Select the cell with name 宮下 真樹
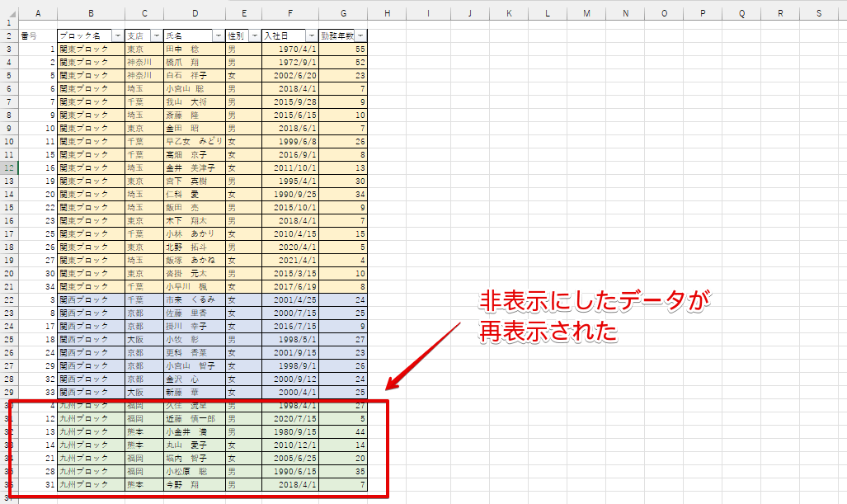Viewport: 847px width, 504px height. tap(195, 181)
